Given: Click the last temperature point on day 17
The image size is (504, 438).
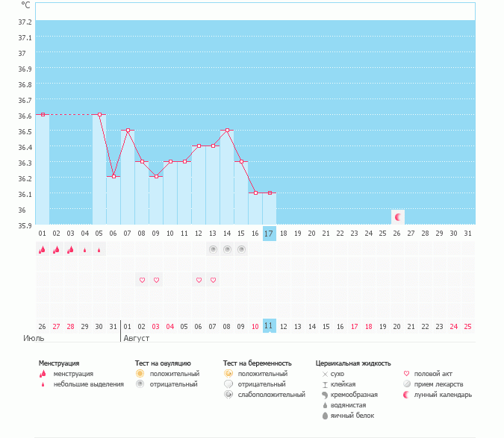Looking at the screenshot, I should [x=270, y=193].
